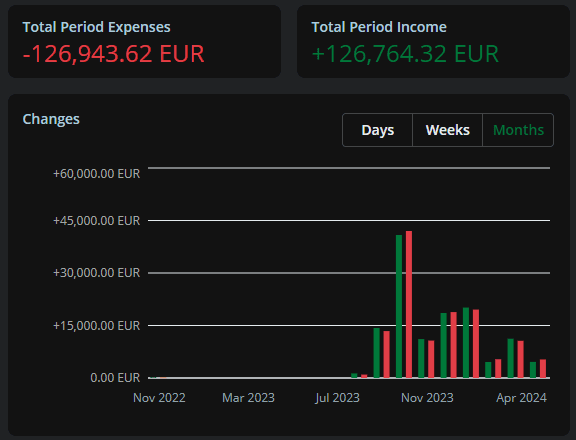Viewport: 576px width, 440px height.
Task: Click the Nov 2022 axis label
Action: (159, 398)
